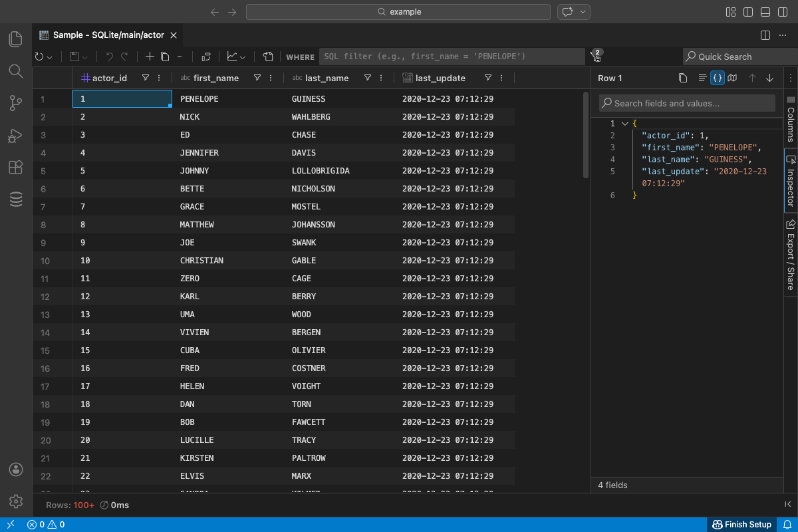Click the undo changes icon

point(108,57)
